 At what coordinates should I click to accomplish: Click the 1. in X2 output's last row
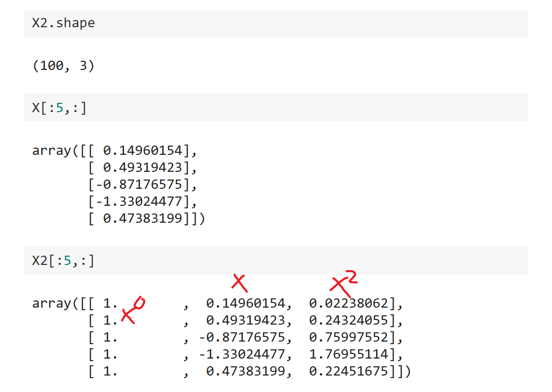pos(111,371)
